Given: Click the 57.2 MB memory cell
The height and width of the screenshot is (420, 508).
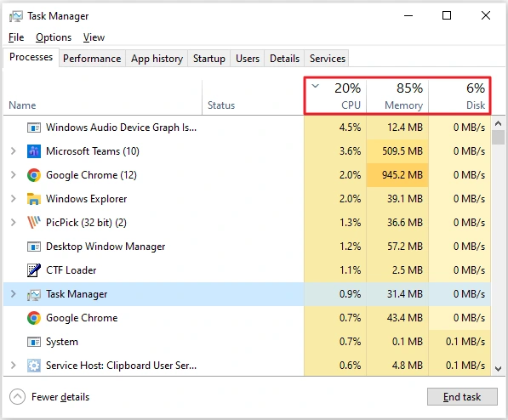Looking at the screenshot, I should (397, 247).
